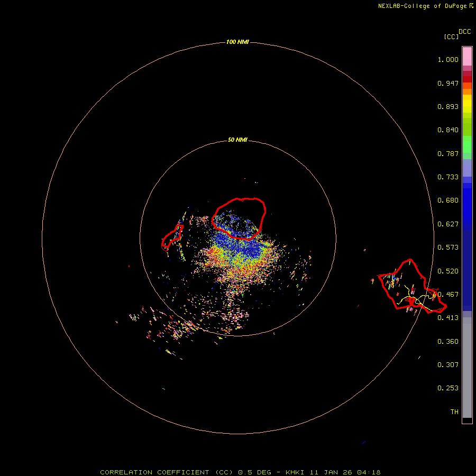Screen dimensions: 476x476
Task: Pick the gray swatch near 0.307
Action: [x=467, y=370]
